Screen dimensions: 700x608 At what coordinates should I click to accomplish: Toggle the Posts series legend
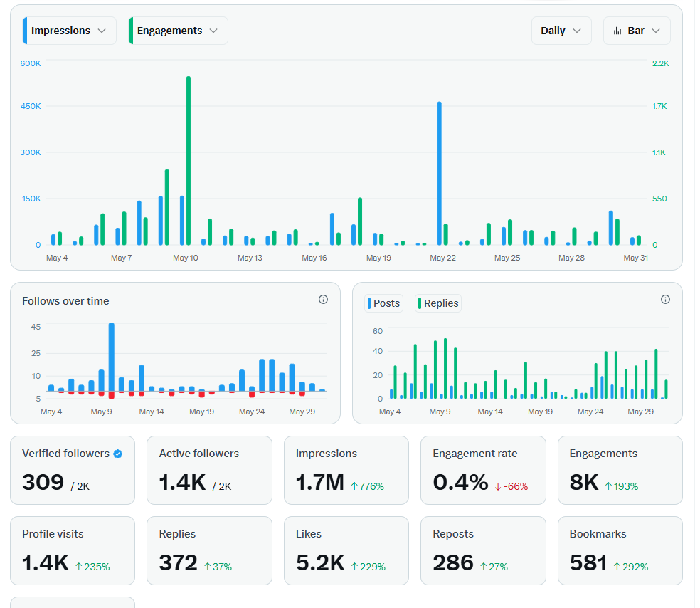tap(383, 303)
